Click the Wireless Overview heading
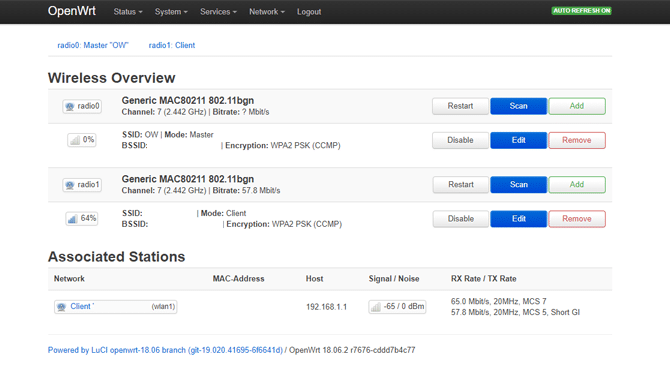Viewport: 670px width, 380px height. click(x=112, y=78)
